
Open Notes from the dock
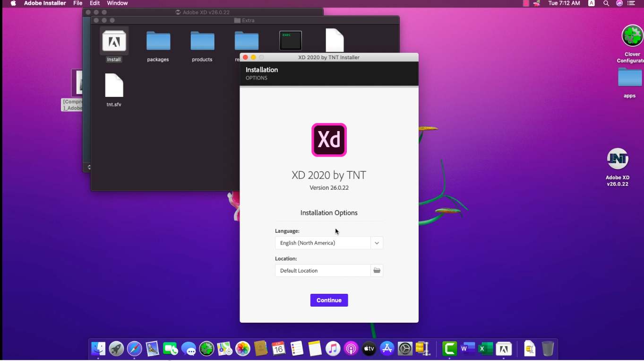(315, 349)
